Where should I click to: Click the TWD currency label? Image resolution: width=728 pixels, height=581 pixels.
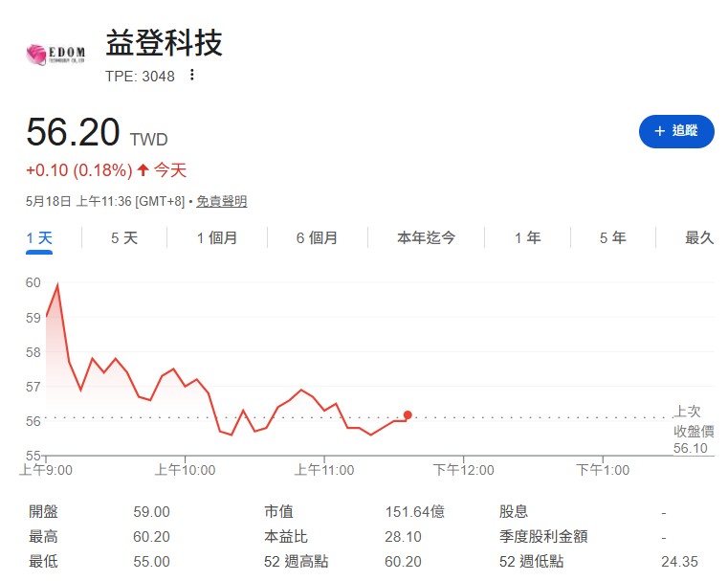pos(148,140)
